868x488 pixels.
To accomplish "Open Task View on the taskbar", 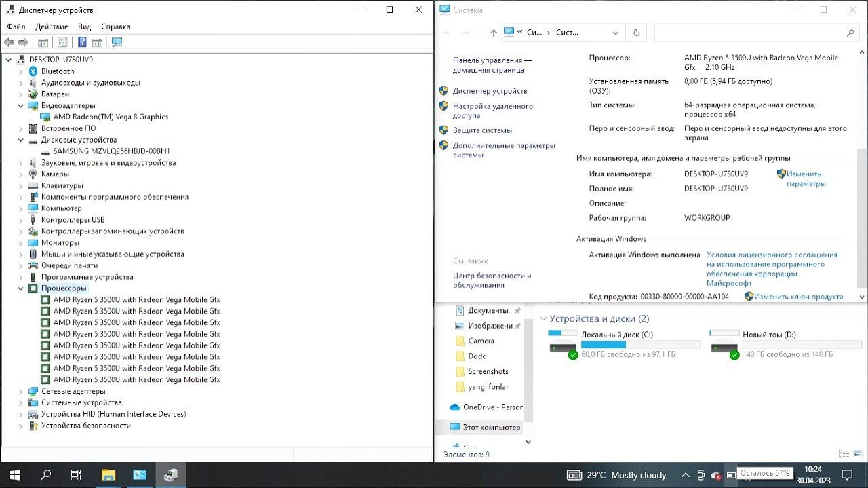I will click(77, 475).
